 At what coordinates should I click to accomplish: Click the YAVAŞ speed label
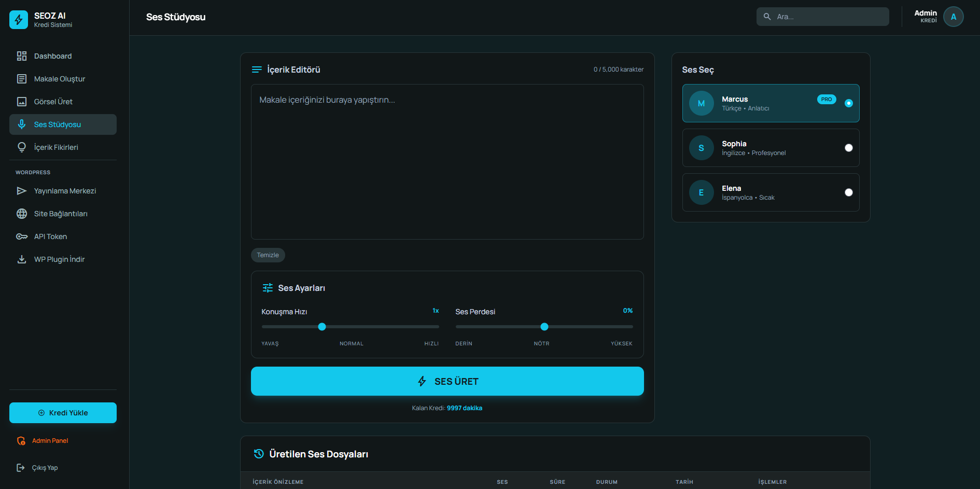[270, 344]
